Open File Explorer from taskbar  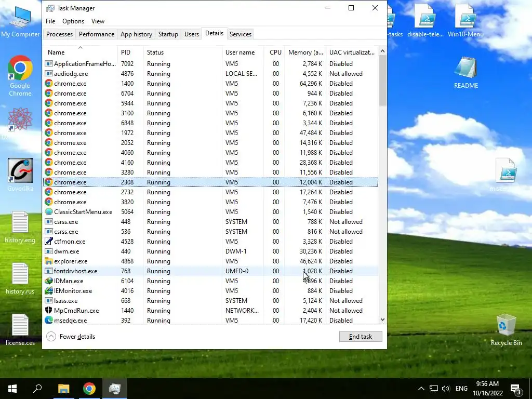[63, 389]
